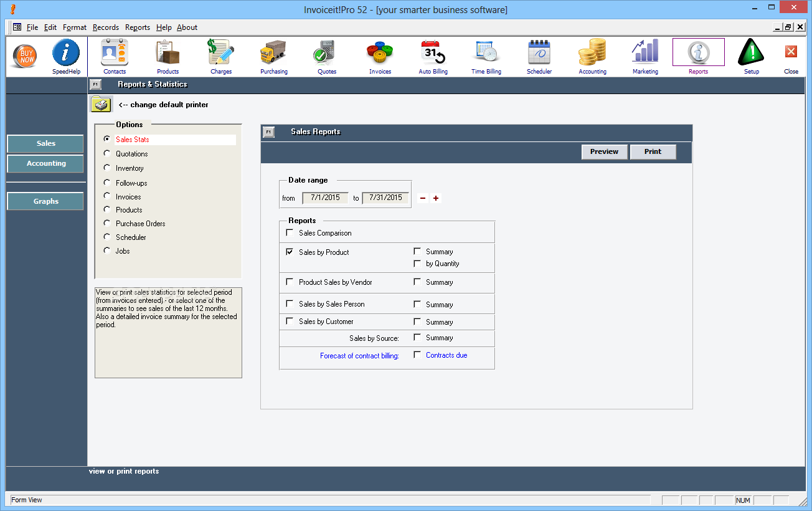This screenshot has height=511, width=812.
Task: Switch to Sales reports in sidebar
Action: tap(45, 143)
